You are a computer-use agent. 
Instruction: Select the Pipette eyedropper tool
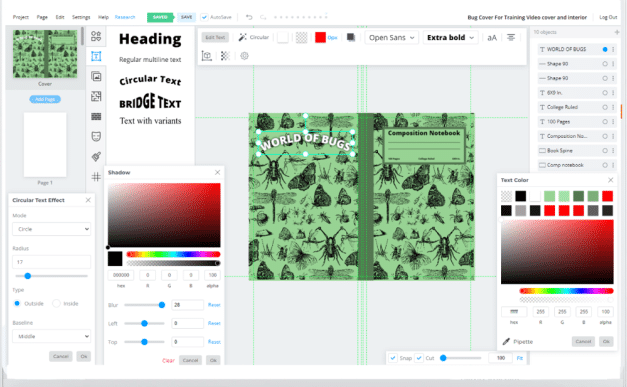click(x=517, y=341)
